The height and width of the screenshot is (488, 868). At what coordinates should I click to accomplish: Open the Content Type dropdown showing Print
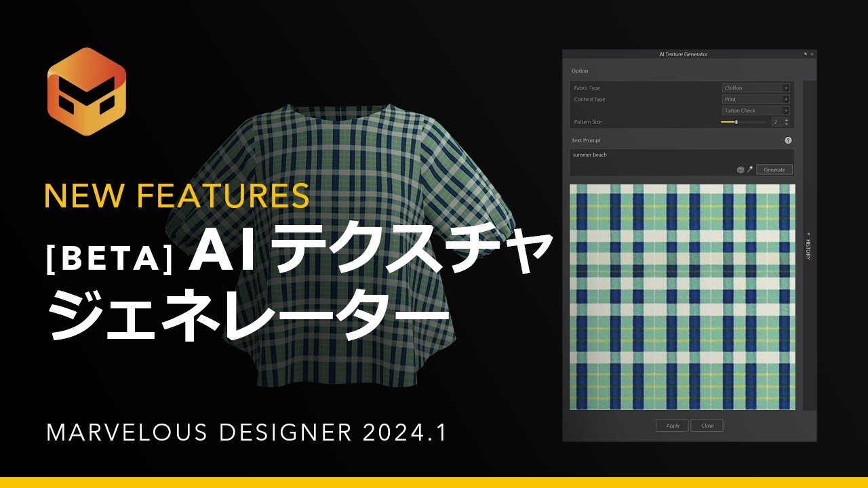(x=756, y=100)
